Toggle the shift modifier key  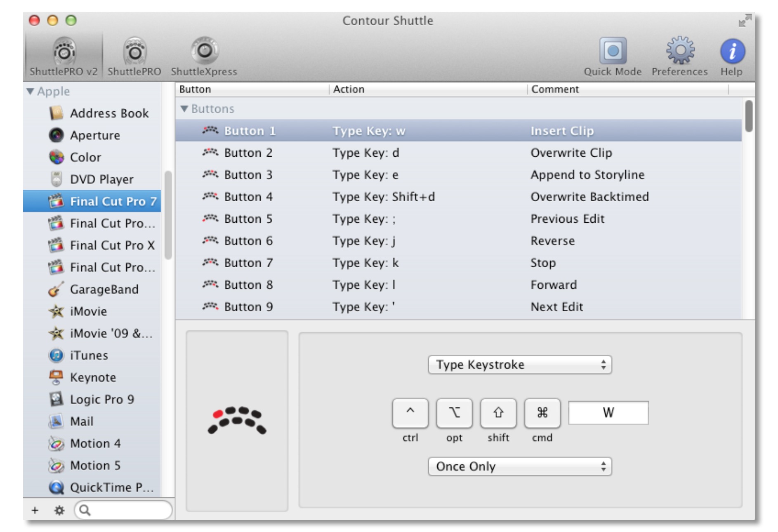point(498,413)
